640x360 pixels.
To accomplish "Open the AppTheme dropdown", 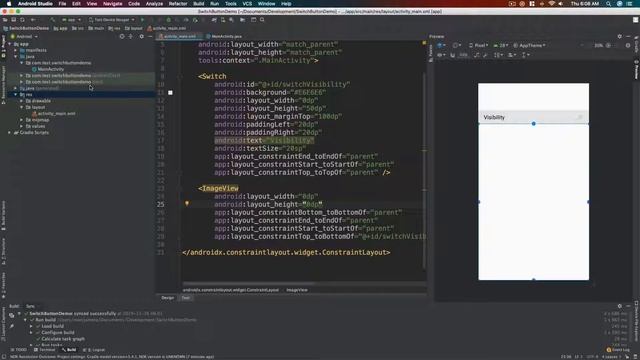I will click(529, 45).
